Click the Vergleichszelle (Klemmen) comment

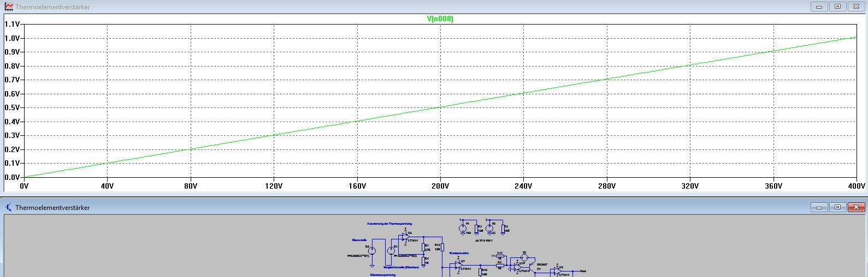(401, 267)
